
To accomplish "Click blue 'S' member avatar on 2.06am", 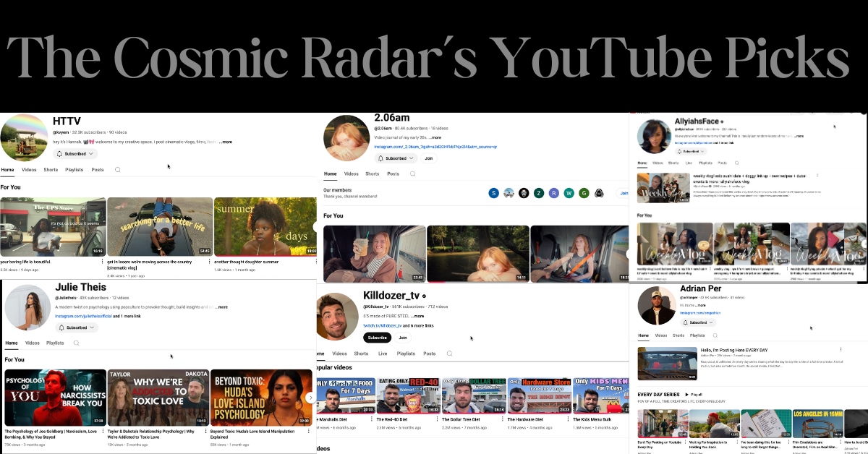I will pos(494,193).
